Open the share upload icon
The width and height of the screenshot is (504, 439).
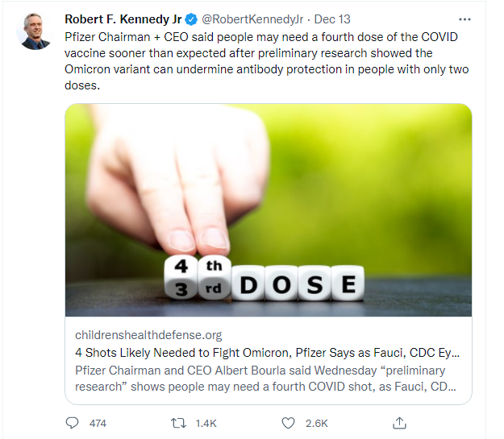(399, 423)
